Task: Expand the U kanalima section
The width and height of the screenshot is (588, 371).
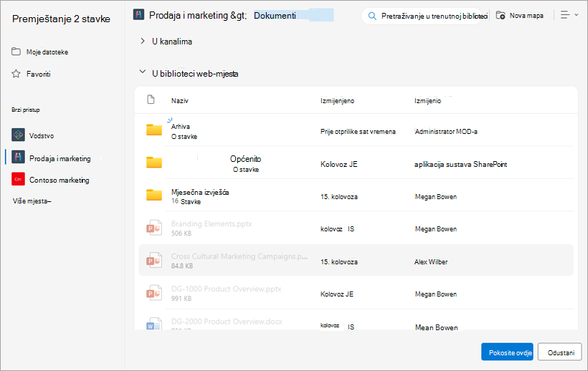Action: (143, 41)
